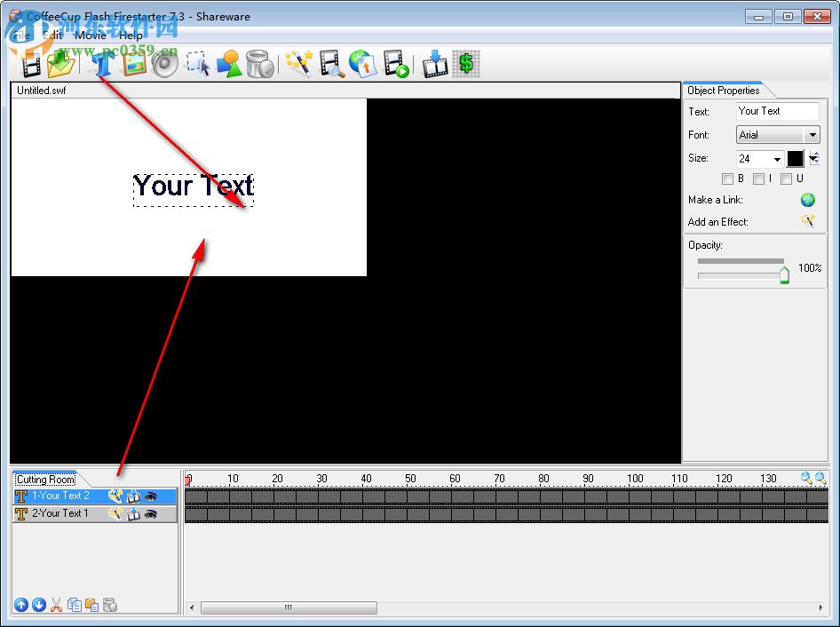Click the green dollar purchase icon
The height and width of the screenshot is (627, 840).
click(466, 64)
